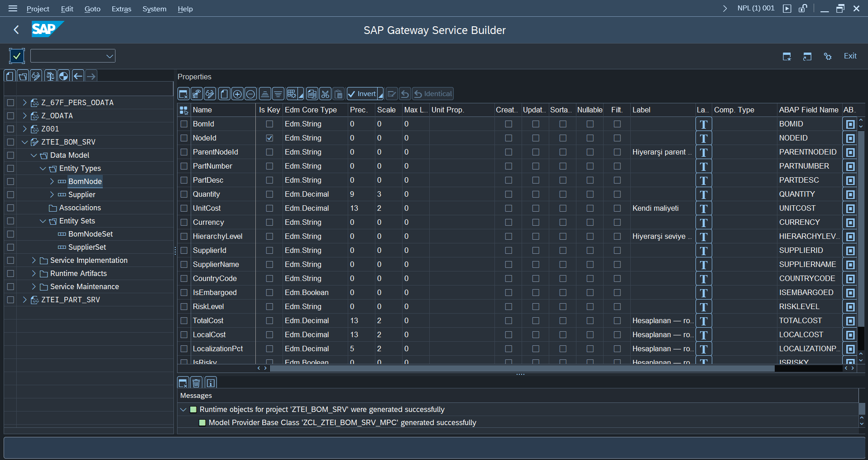
Task: Click the gear settings icon near Exit
Action: (x=828, y=56)
